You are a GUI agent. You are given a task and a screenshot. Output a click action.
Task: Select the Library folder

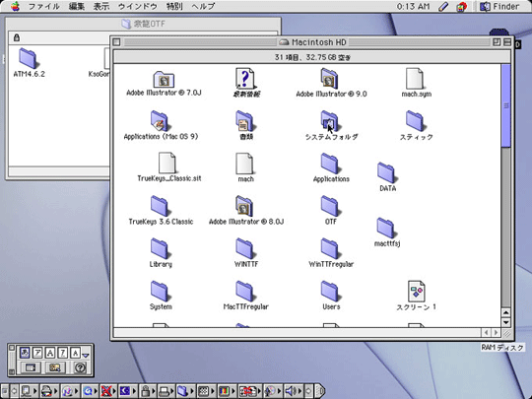pos(161,248)
